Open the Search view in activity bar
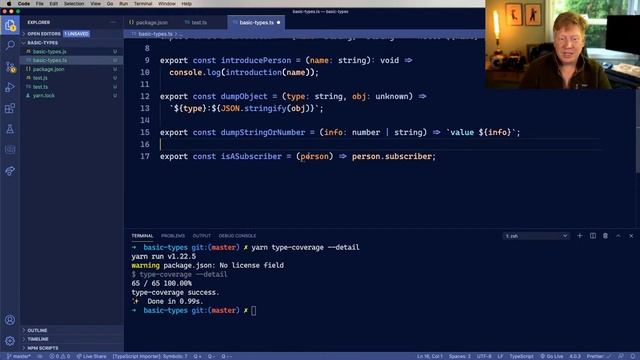The width and height of the screenshot is (640, 360). (x=10, y=46)
